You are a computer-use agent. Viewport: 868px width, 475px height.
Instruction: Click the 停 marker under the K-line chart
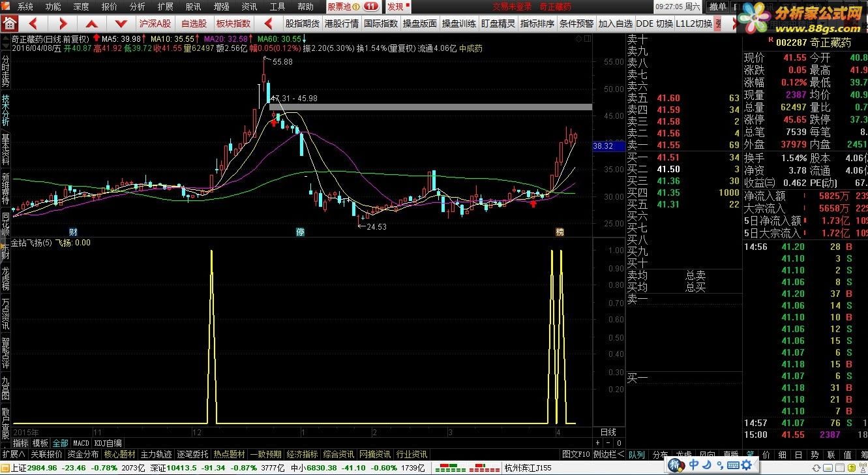(301, 232)
